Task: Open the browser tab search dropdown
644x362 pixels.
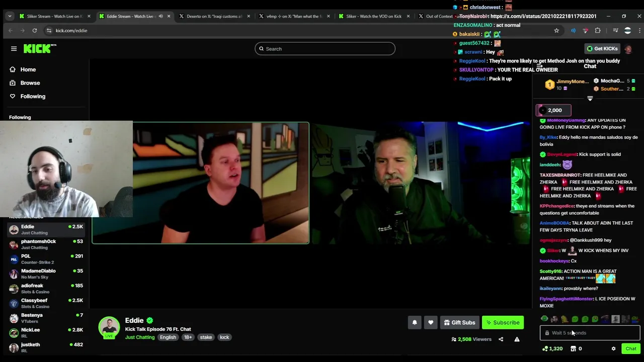Action: point(10,16)
